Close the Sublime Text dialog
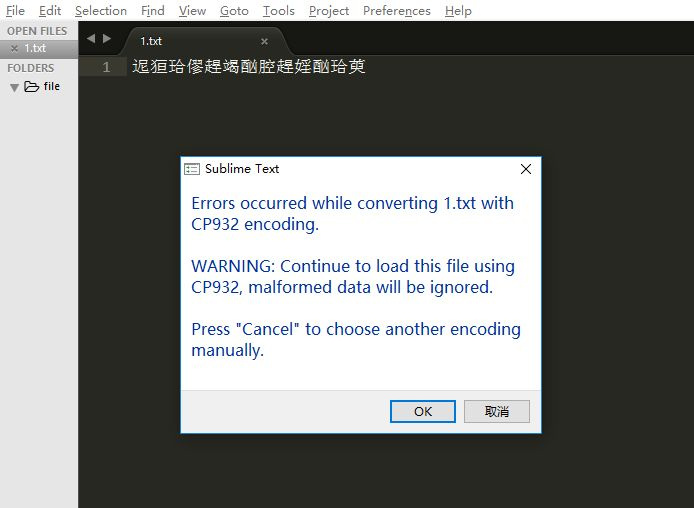Image resolution: width=694 pixels, height=508 pixels. click(x=526, y=169)
